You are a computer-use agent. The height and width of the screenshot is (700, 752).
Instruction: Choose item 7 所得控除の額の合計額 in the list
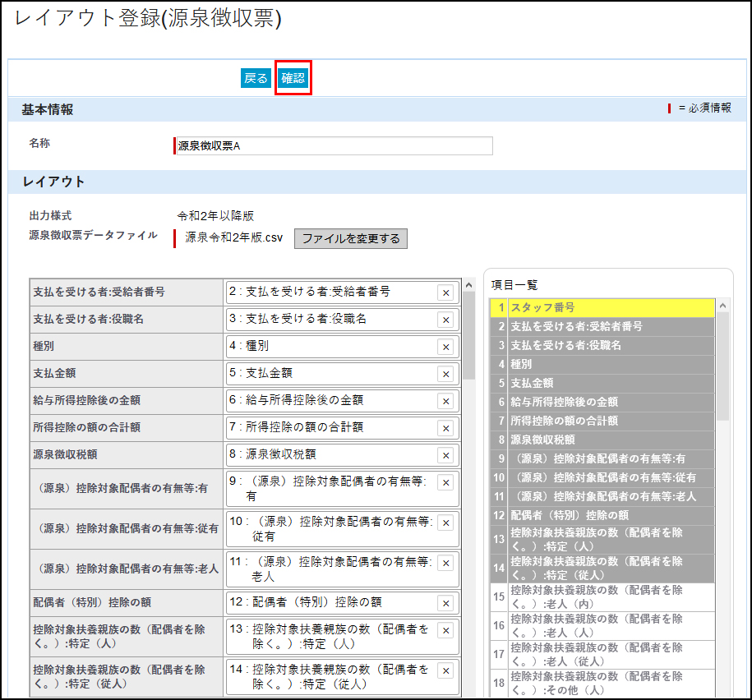(602, 421)
